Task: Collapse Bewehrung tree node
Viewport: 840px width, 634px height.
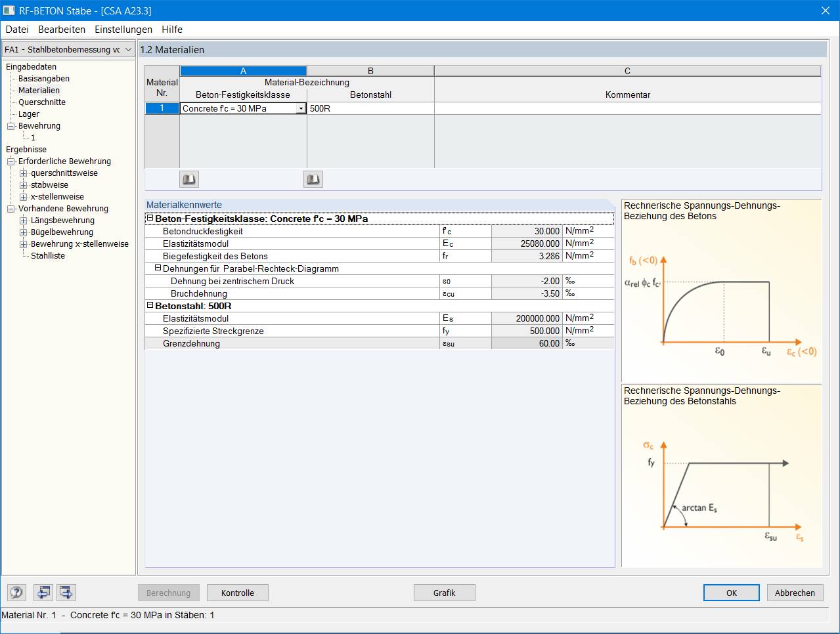Action: (x=11, y=126)
